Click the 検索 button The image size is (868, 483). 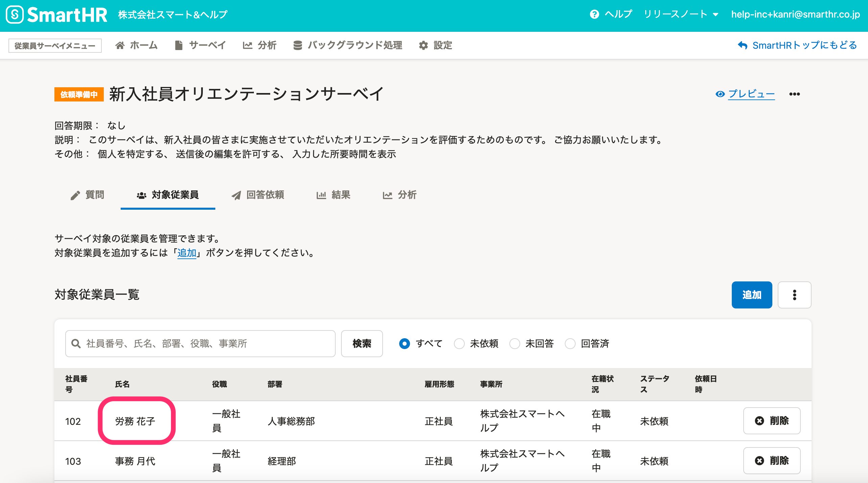(x=362, y=344)
